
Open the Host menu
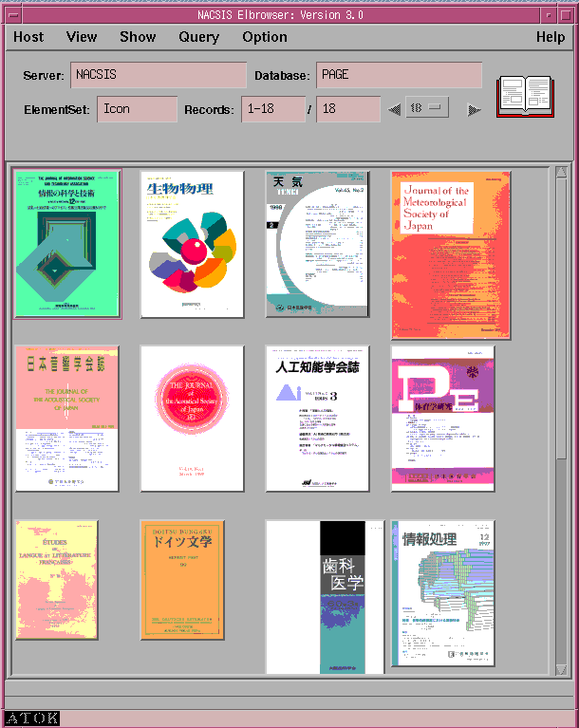tap(28, 37)
